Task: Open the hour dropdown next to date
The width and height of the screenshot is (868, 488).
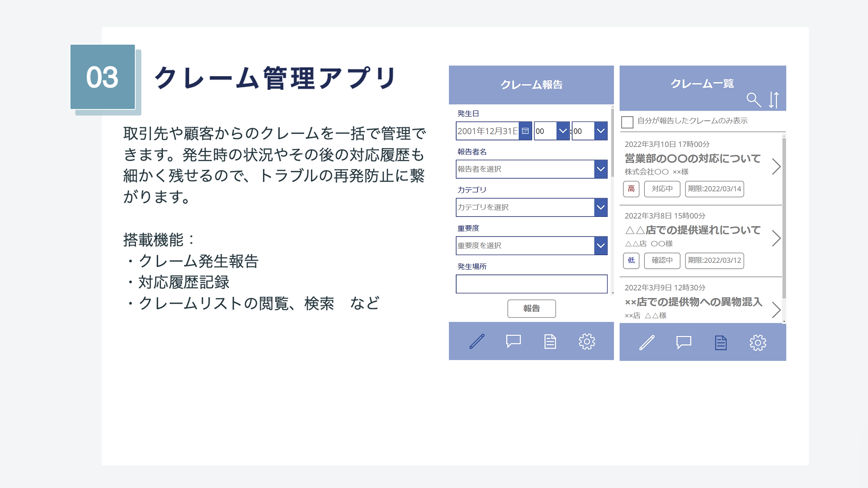Action: point(563,131)
